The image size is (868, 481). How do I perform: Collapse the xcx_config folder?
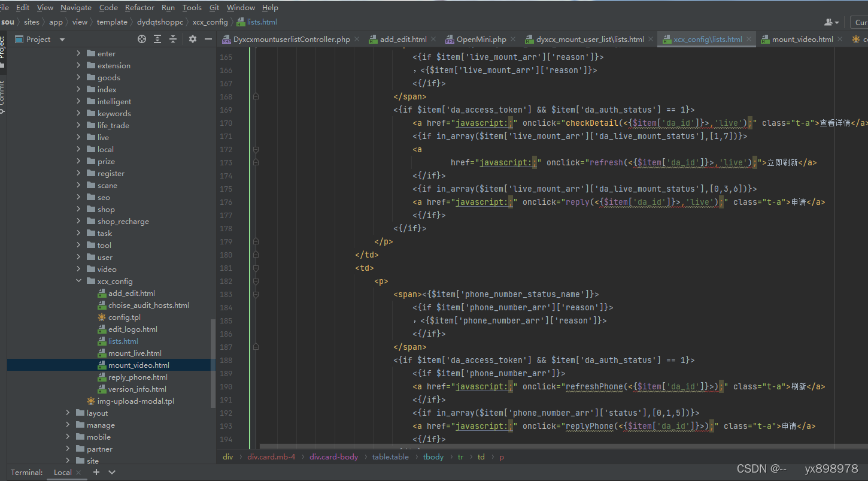pos(78,281)
